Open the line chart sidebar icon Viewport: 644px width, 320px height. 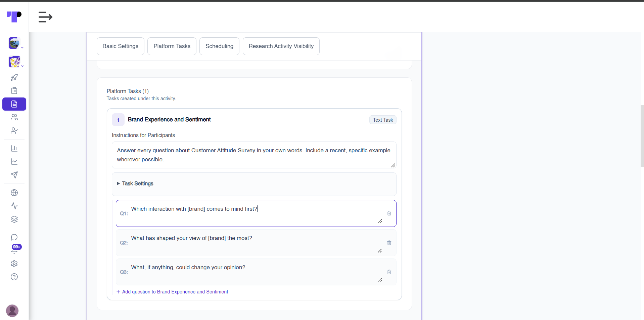pos(14,162)
